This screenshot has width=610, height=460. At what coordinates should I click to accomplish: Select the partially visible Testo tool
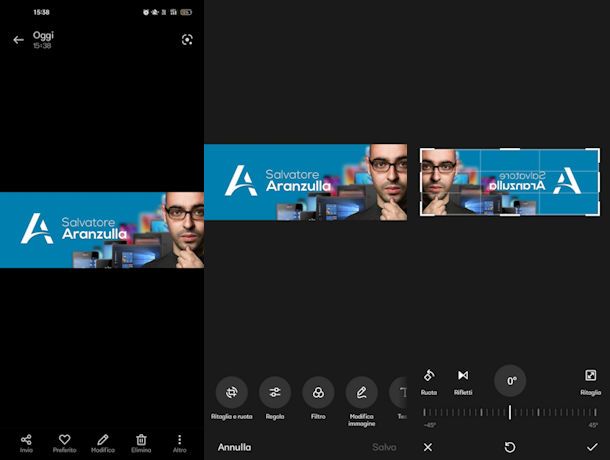pyautogui.click(x=400, y=398)
